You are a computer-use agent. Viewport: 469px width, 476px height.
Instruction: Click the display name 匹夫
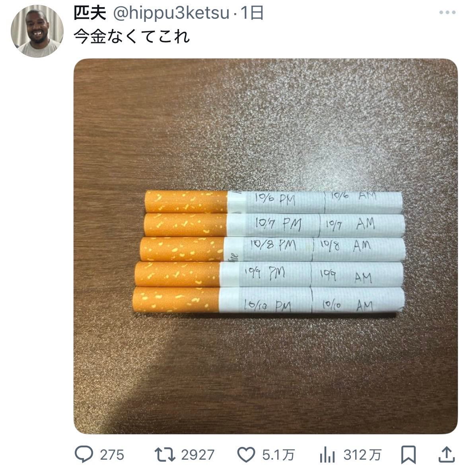click(x=90, y=13)
